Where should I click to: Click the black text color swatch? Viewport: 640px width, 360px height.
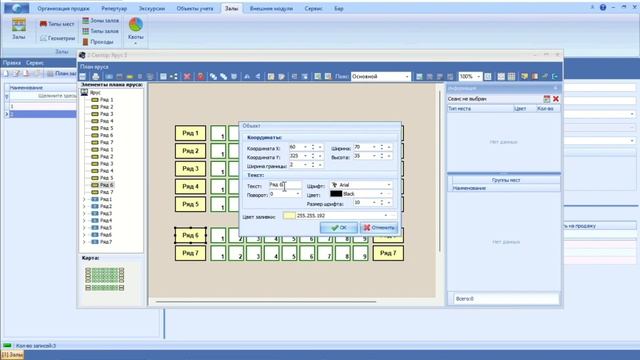coord(336,194)
